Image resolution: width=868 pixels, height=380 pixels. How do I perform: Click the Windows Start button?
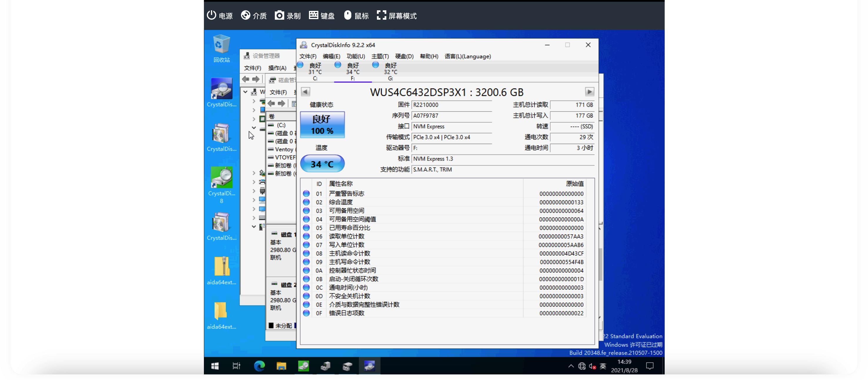214,366
